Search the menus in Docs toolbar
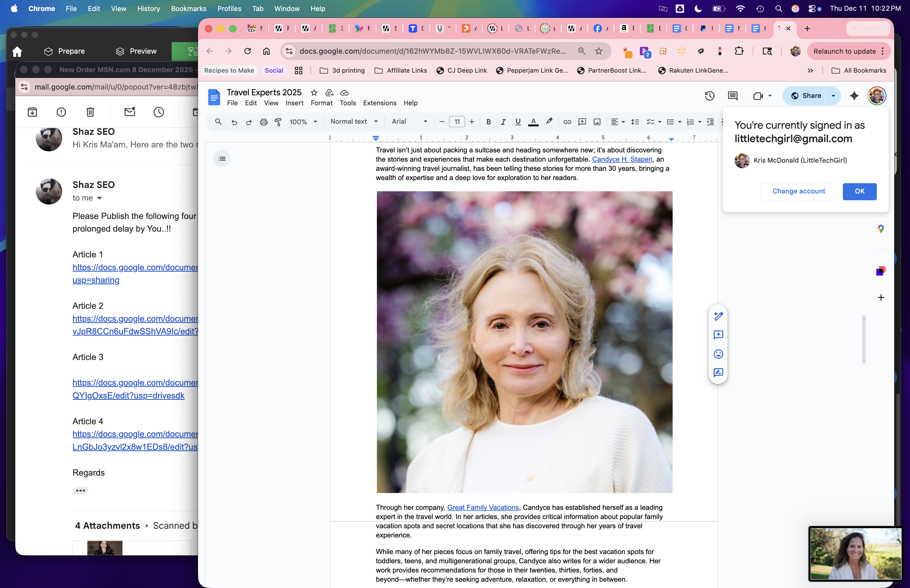 coord(218,122)
